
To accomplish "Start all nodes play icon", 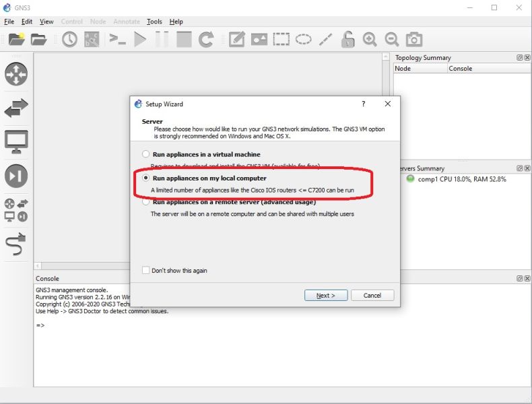I will coord(140,39).
